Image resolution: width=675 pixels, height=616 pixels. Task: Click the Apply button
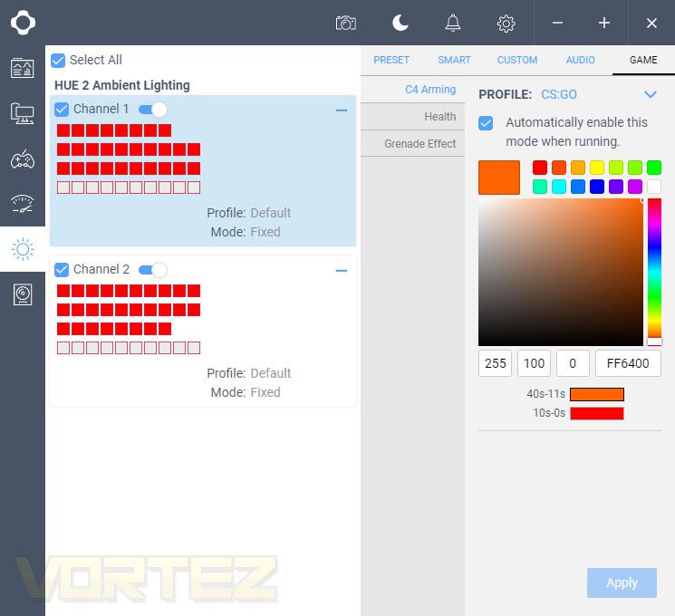622,582
